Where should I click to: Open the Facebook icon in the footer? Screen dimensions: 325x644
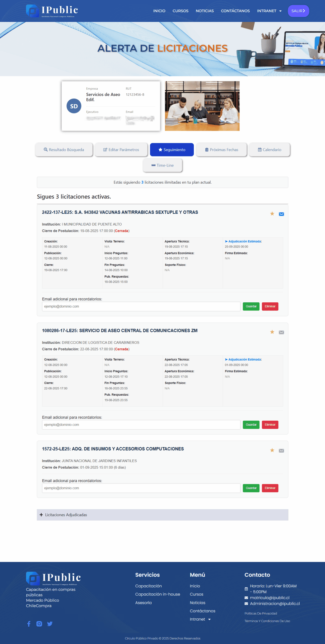pos(29,624)
